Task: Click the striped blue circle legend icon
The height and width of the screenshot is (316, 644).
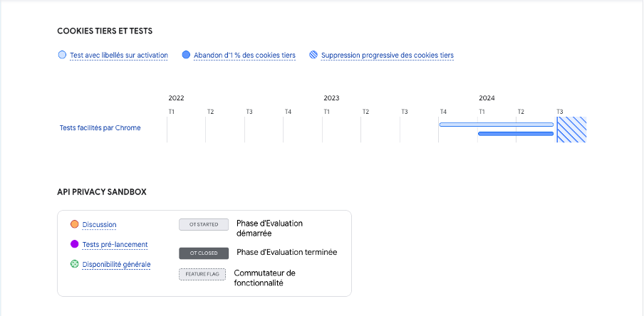Action: (313, 55)
